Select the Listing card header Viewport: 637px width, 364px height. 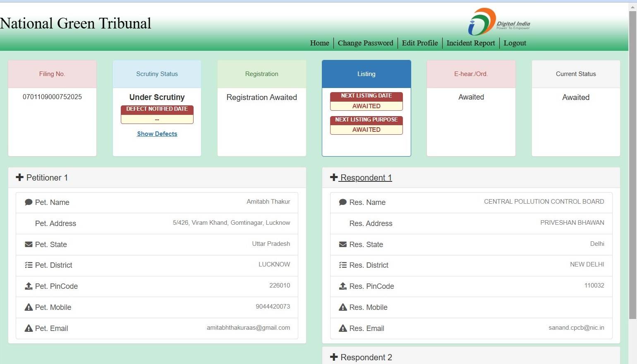[366, 74]
